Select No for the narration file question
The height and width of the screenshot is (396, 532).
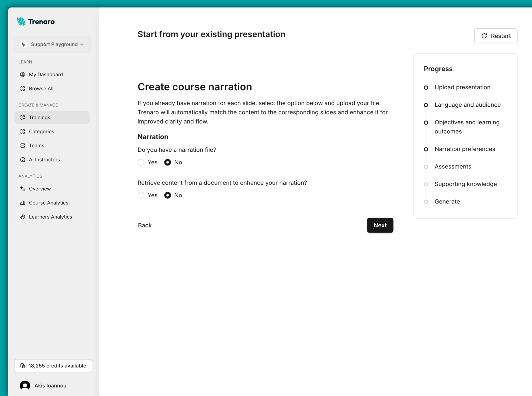[168, 162]
